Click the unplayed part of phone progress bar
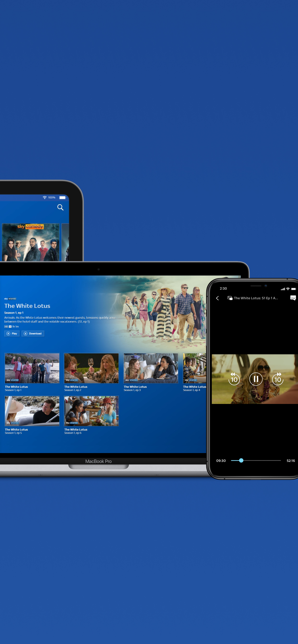This screenshot has width=298, height=644. [262, 460]
